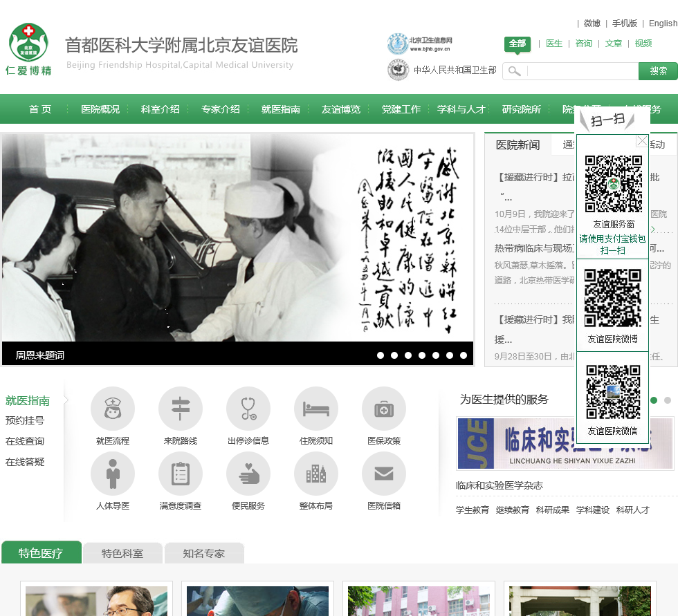This screenshot has height=616, width=678.
Task: Select the 咨询 search filter
Action: click(584, 43)
